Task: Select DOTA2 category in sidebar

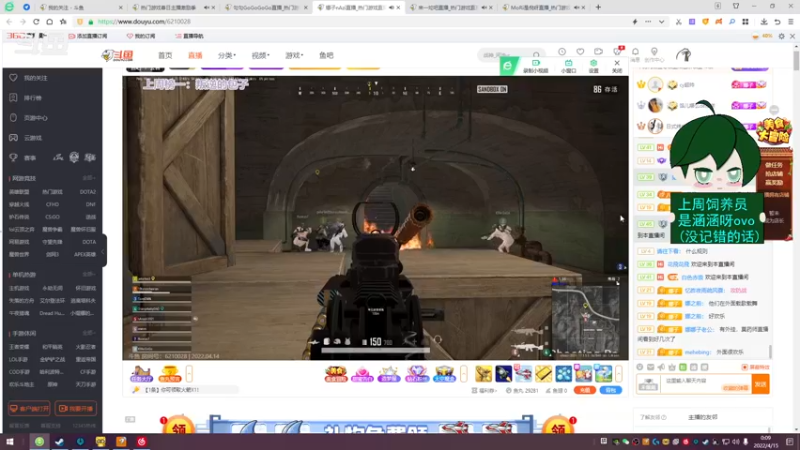Action: pos(87,192)
